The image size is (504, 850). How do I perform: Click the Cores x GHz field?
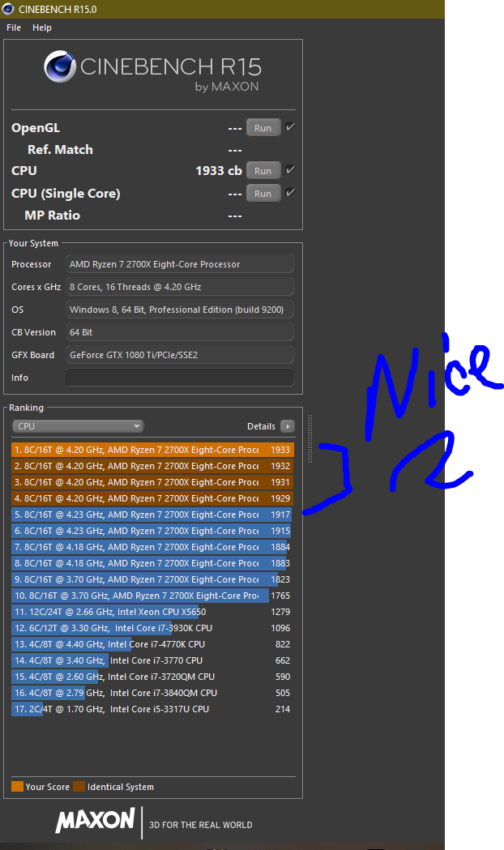point(180,288)
